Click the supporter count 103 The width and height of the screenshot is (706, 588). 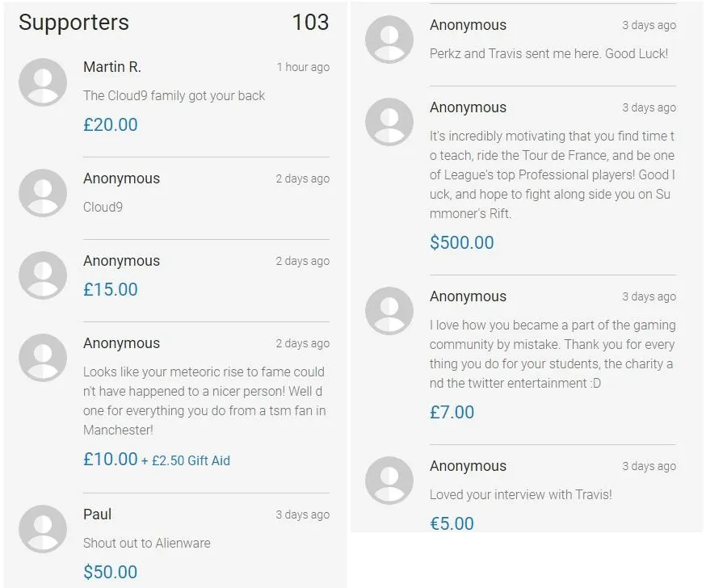click(x=310, y=23)
